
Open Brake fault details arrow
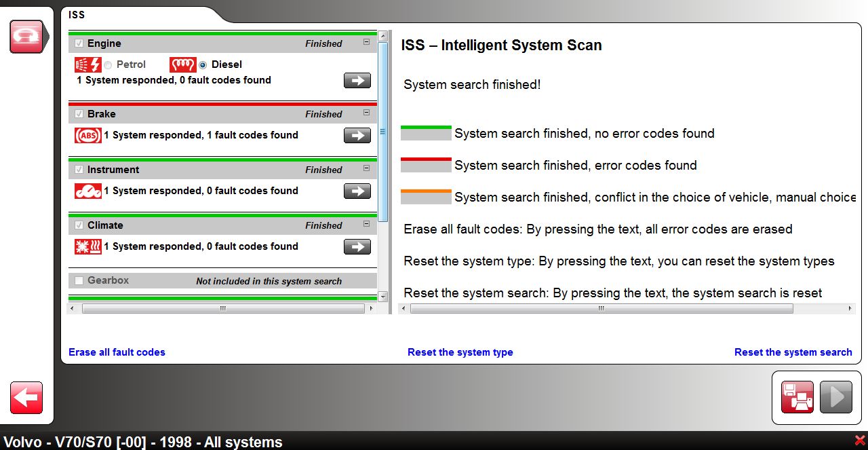coord(357,135)
